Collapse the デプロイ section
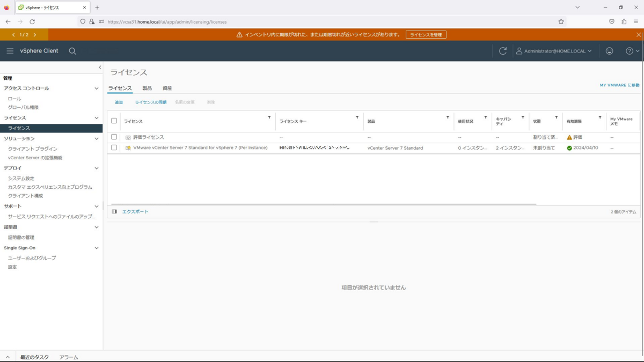The image size is (644, 362). click(97, 168)
